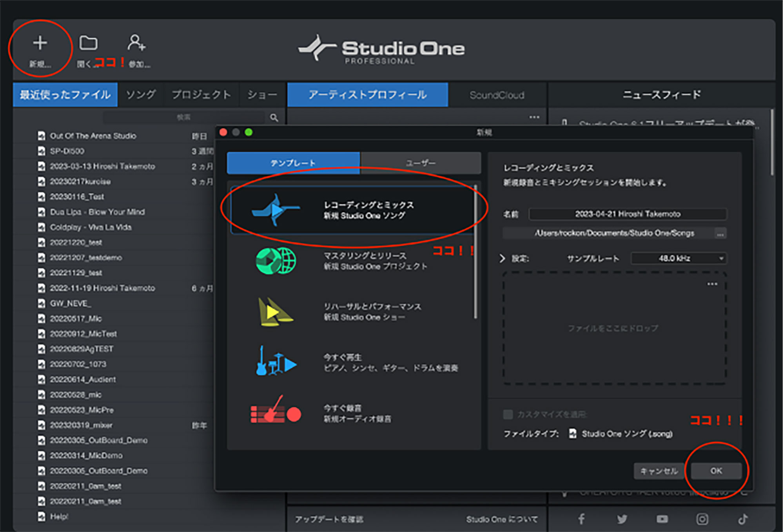The image size is (784, 532).
Task: Open recent file 20220314_MicDemo
Action: [86, 456]
